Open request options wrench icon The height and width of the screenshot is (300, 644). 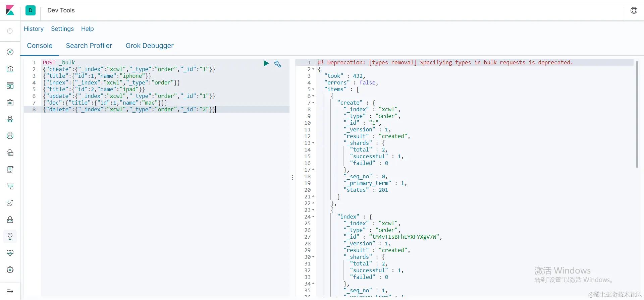point(278,64)
